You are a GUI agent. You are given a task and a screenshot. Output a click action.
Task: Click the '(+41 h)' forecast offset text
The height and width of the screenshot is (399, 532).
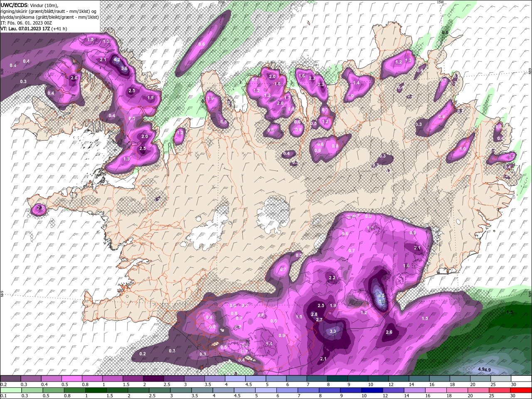[59, 29]
